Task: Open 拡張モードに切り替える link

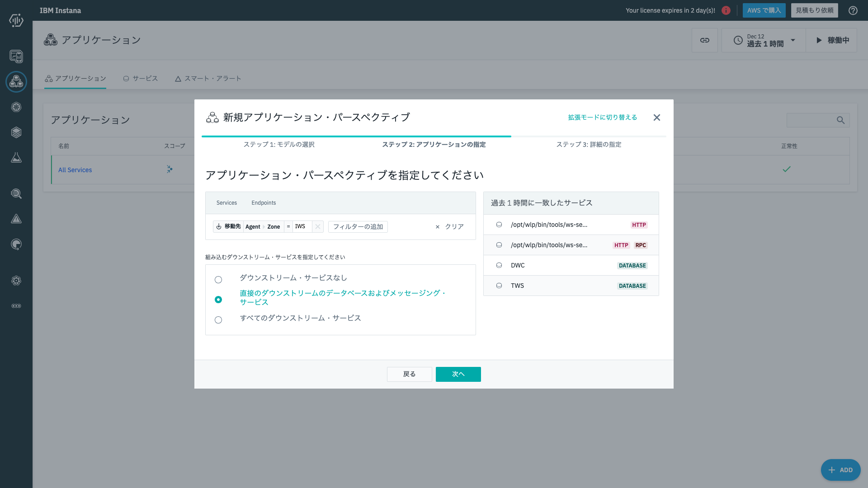Action: 602,117
